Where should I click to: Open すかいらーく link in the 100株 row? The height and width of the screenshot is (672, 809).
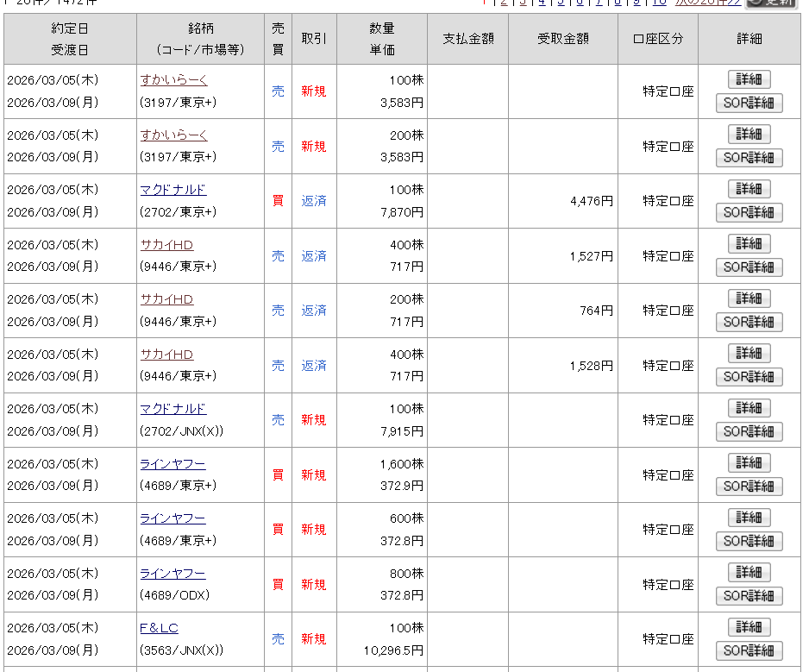[x=173, y=80]
